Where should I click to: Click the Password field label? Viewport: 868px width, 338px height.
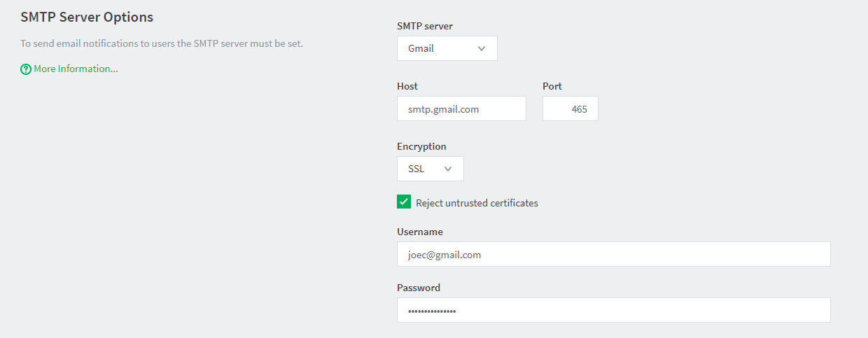point(419,288)
